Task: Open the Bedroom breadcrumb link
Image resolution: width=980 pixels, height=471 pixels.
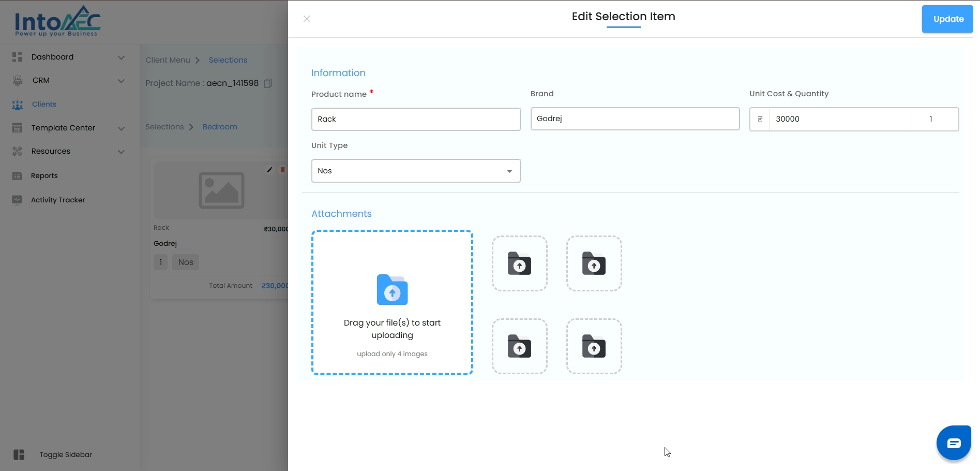Action: (x=220, y=127)
